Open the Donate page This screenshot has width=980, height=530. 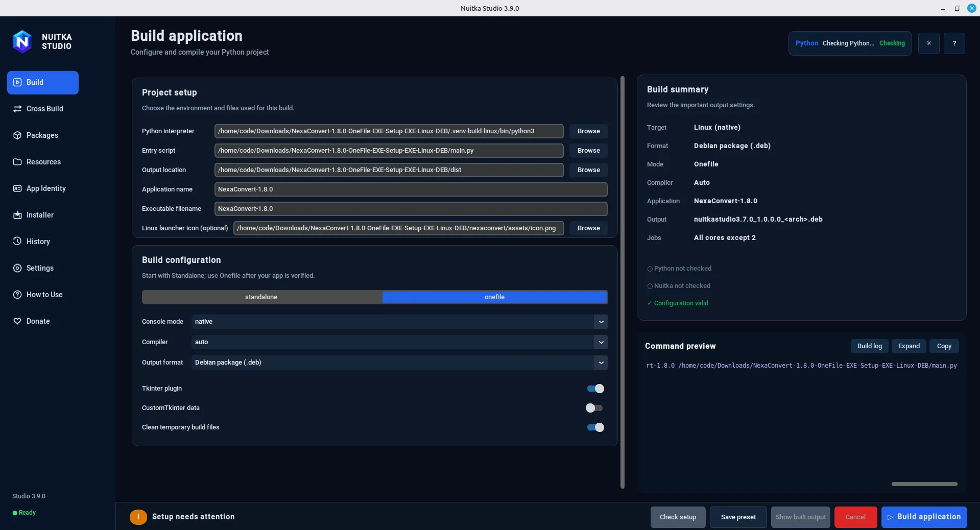43,321
